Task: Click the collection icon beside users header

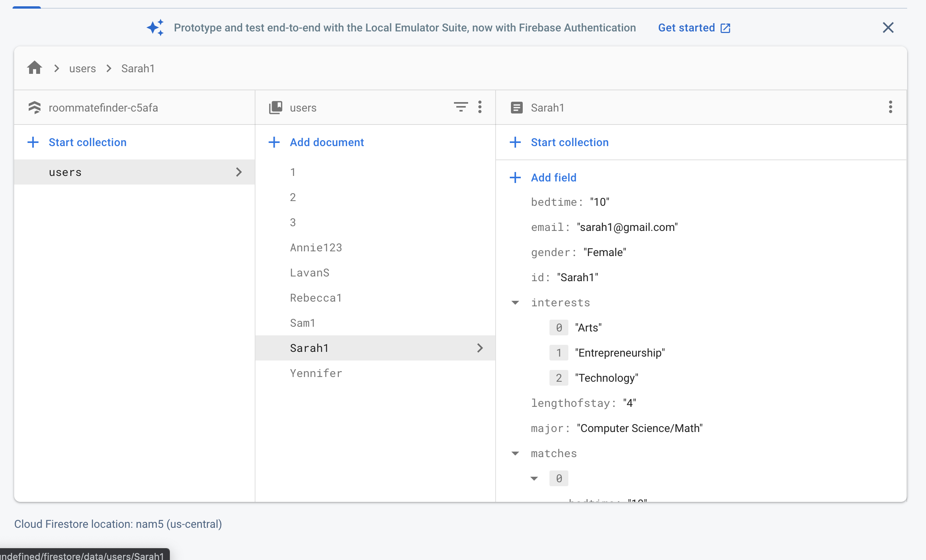Action: [276, 108]
